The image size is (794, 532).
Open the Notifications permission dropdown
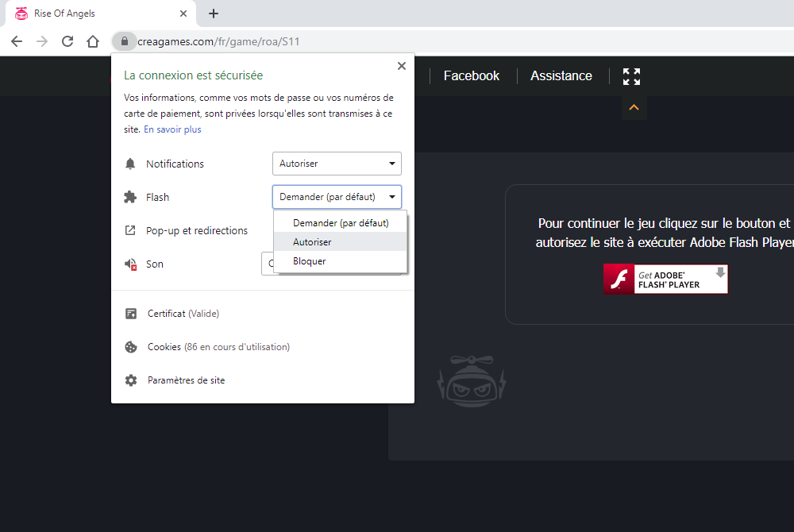[337, 164]
